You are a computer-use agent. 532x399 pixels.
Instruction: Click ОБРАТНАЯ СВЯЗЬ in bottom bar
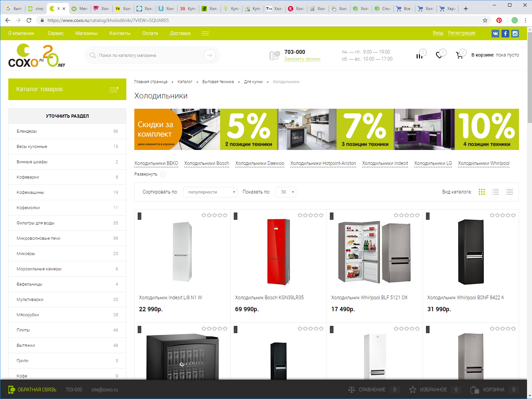click(x=37, y=390)
